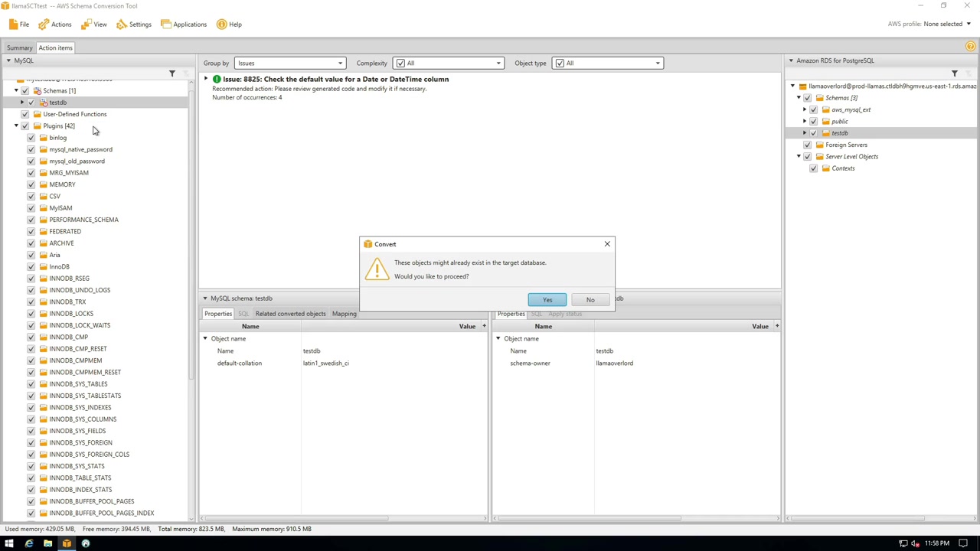Viewport: 980px width, 551px height.
Task: Switch to the Summary tab
Action: (x=19, y=47)
